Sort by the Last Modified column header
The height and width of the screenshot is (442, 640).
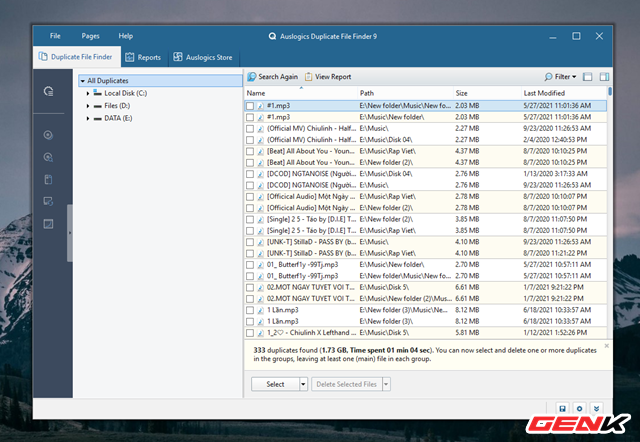pos(564,93)
